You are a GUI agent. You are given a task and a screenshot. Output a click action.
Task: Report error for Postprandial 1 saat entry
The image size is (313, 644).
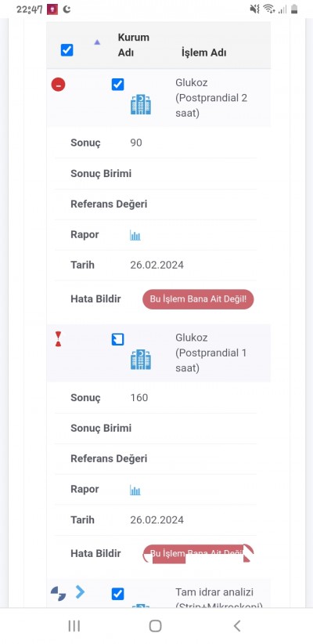(198, 554)
